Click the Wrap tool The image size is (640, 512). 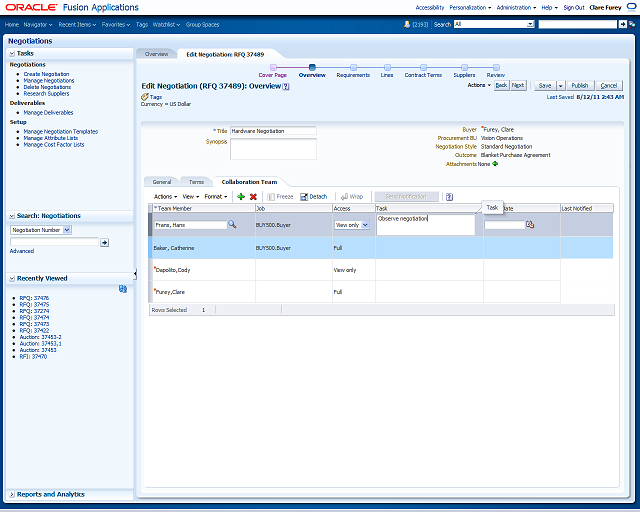click(x=352, y=197)
